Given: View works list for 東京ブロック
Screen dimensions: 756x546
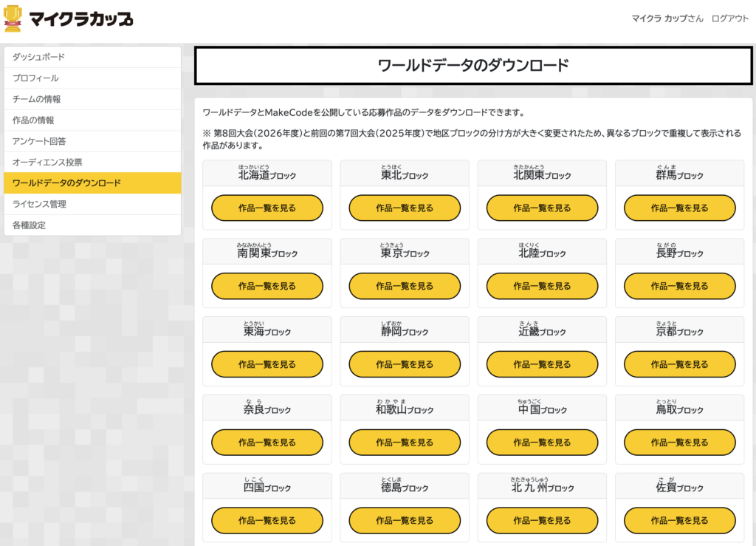Looking at the screenshot, I should (x=405, y=286).
